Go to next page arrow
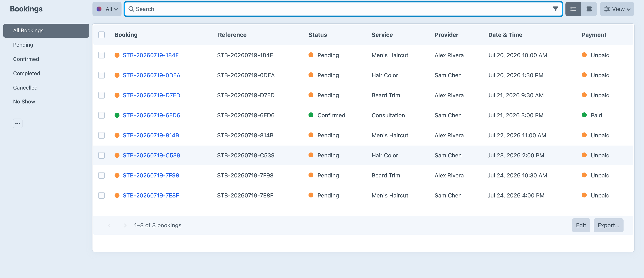 click(x=125, y=225)
